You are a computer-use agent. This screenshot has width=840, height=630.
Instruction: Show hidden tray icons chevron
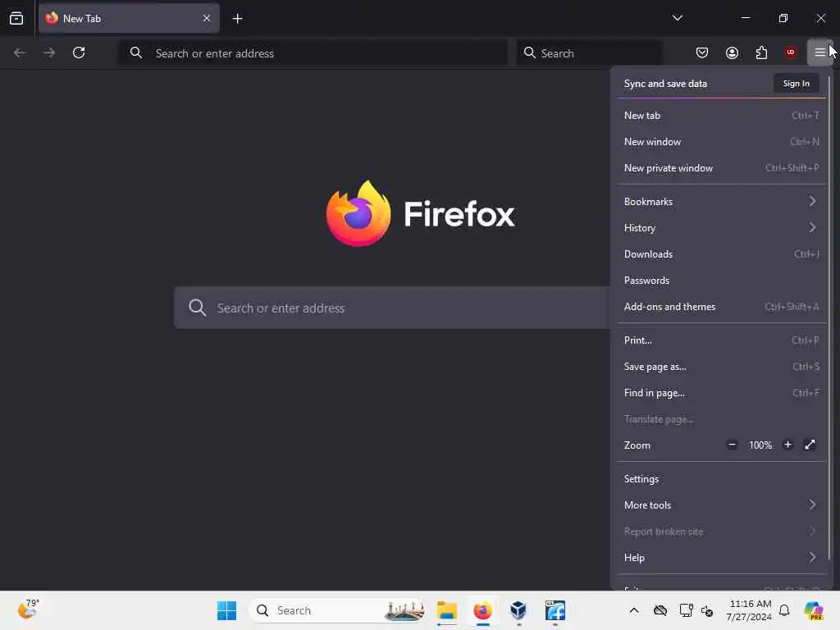tap(634, 610)
